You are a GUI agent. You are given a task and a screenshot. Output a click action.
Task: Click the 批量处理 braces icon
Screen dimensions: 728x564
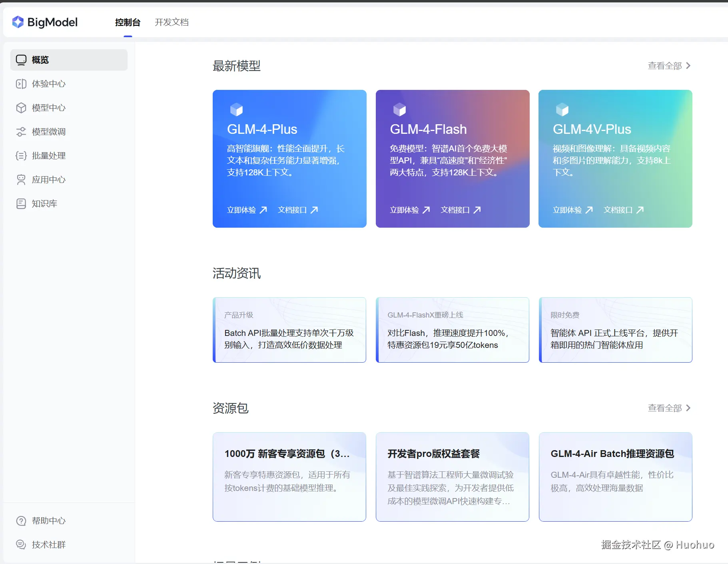tap(21, 156)
